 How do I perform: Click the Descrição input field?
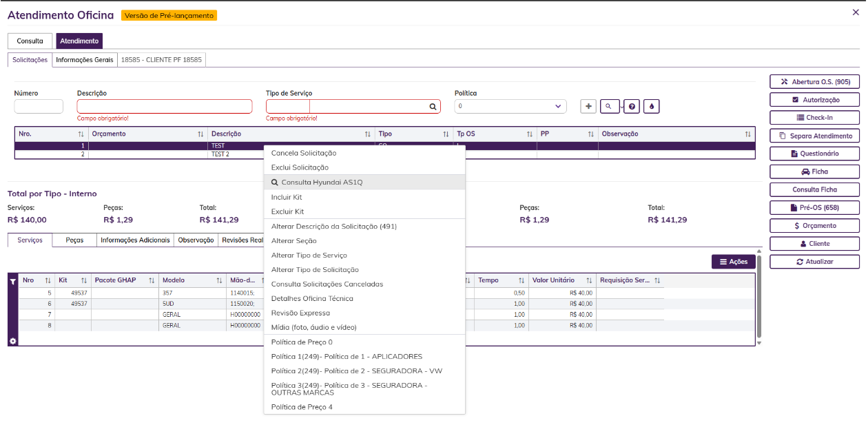[x=165, y=106]
